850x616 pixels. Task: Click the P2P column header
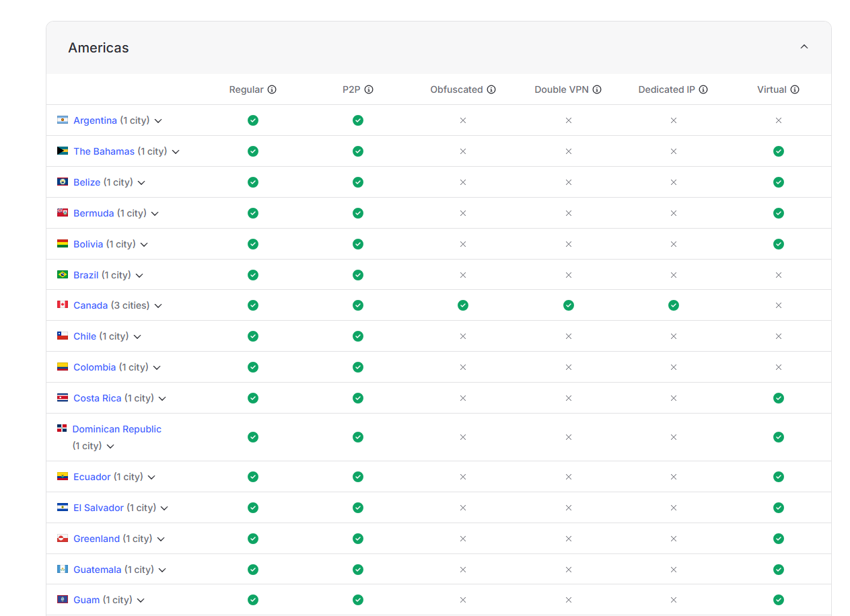351,89
